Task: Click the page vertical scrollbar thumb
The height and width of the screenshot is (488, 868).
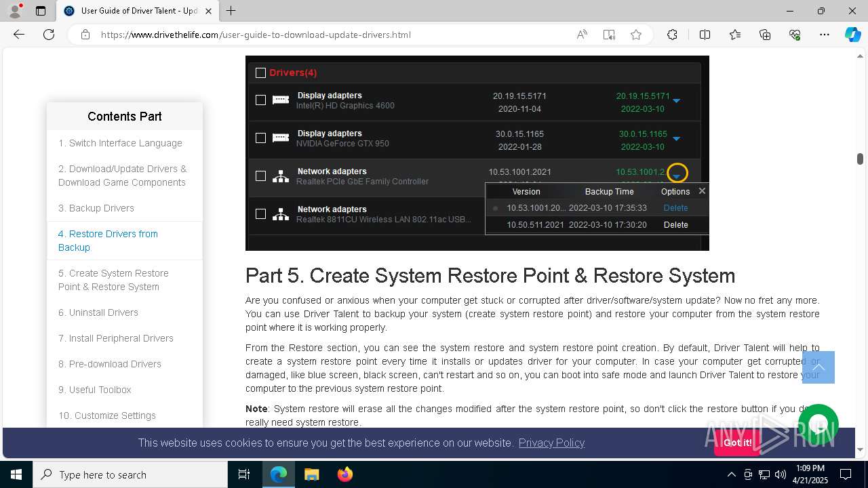Action: pyautogui.click(x=860, y=159)
